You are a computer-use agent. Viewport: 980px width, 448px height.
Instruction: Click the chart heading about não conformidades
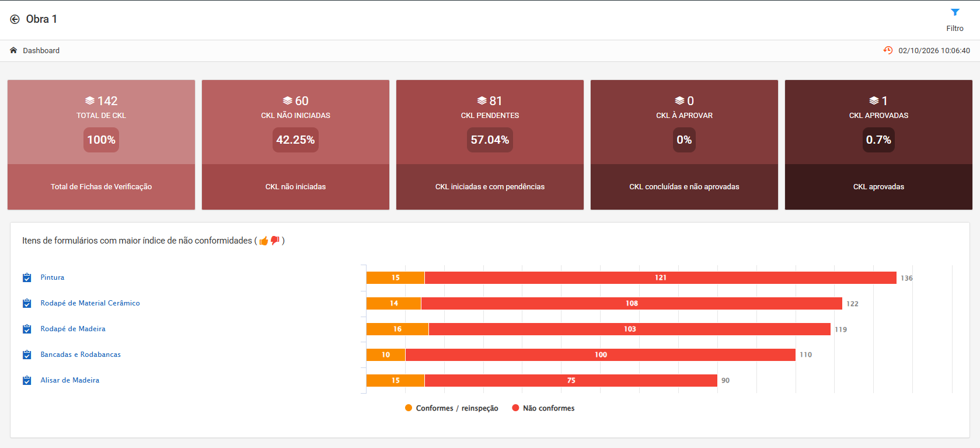click(x=154, y=241)
